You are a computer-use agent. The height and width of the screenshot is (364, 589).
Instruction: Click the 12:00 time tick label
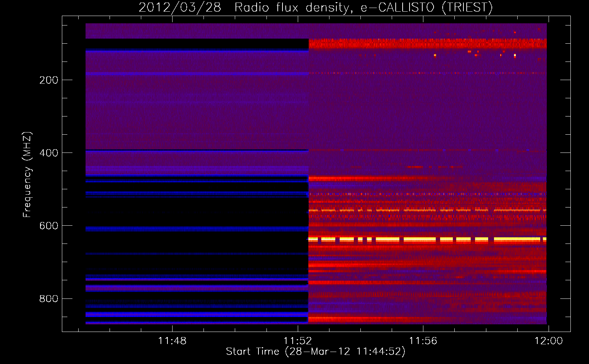tap(548, 341)
